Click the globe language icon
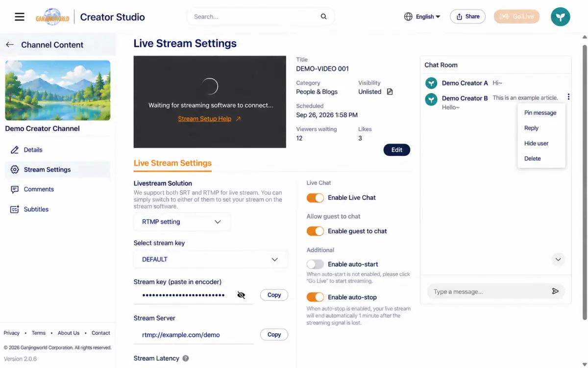This screenshot has height=368, width=588. click(408, 17)
